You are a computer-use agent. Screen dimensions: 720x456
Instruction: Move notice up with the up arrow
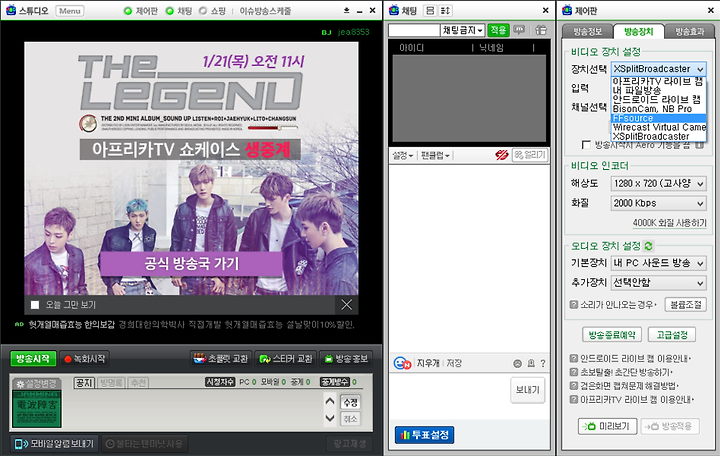[x=330, y=401]
